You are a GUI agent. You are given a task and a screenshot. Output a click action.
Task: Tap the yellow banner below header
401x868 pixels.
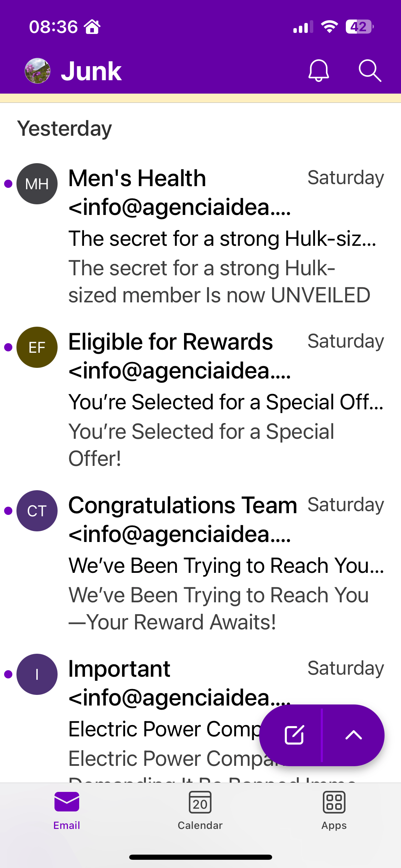click(x=200, y=98)
